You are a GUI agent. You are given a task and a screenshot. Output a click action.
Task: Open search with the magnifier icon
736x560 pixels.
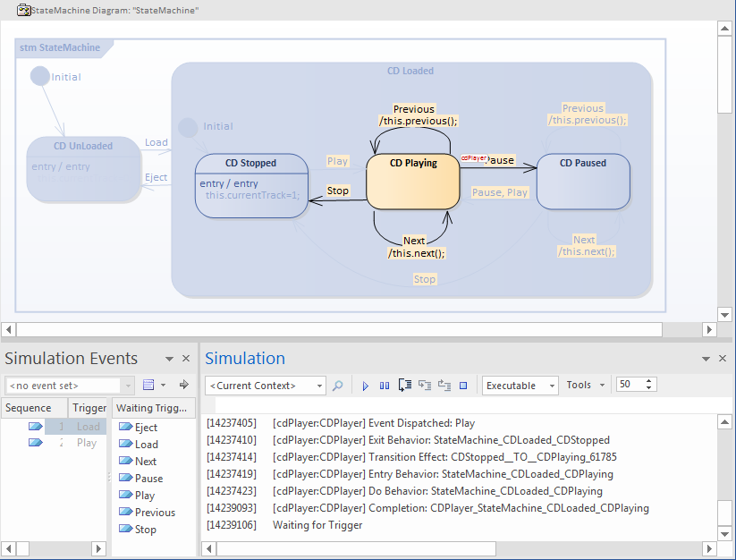pyautogui.click(x=338, y=385)
